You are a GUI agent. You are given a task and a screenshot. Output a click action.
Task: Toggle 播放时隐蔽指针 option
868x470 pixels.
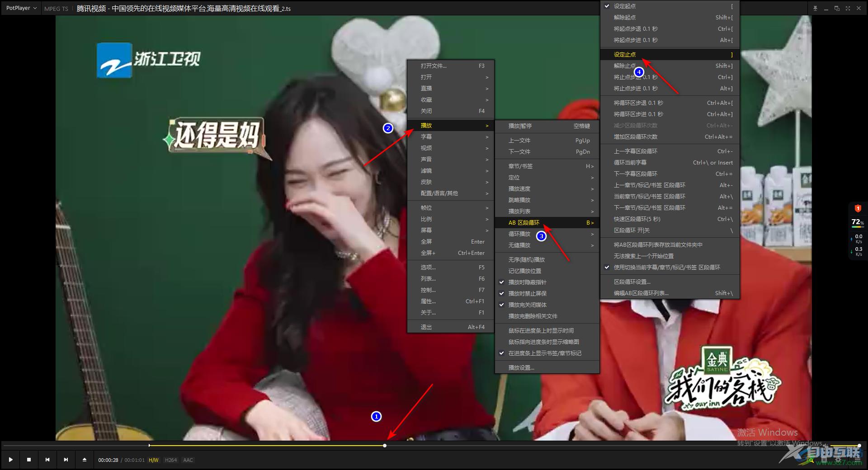[547, 282]
